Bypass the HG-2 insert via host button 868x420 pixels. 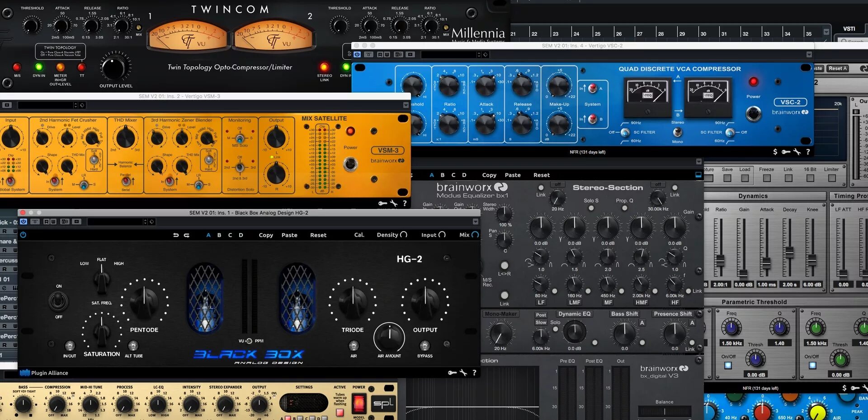(24, 221)
